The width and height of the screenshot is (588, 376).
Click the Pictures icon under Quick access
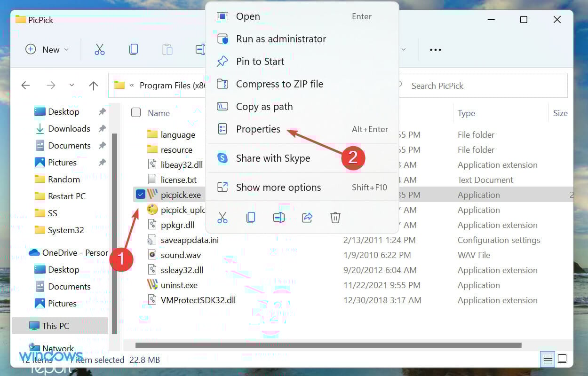point(40,162)
